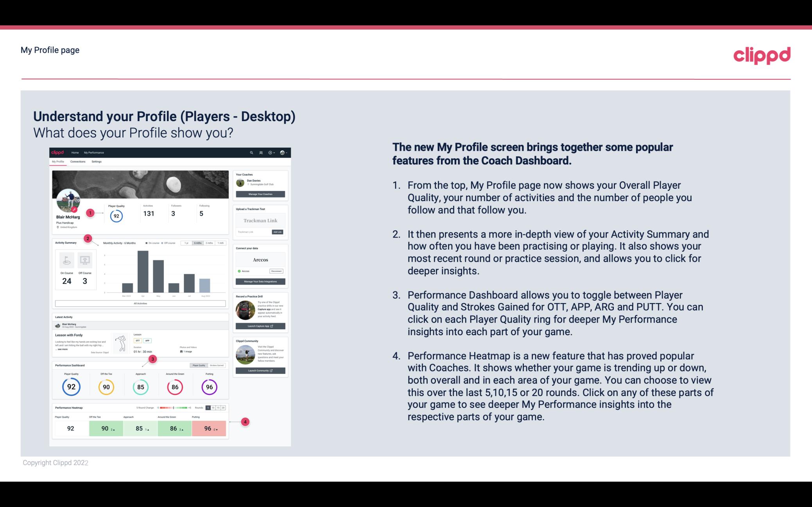Open the My Performance menu tab
Screen dimensions: 812x507
(93, 152)
